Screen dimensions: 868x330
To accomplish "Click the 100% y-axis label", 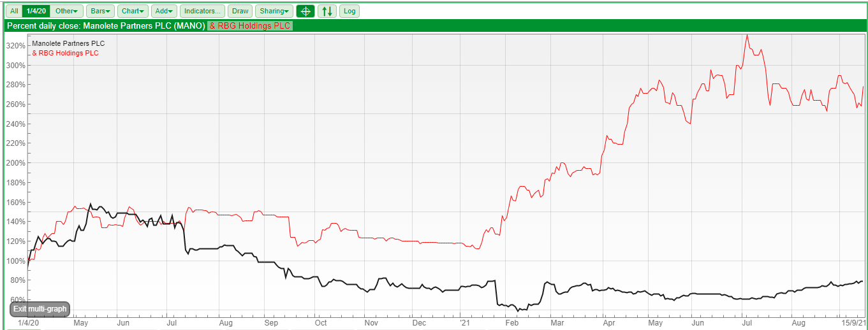I will click(15, 261).
